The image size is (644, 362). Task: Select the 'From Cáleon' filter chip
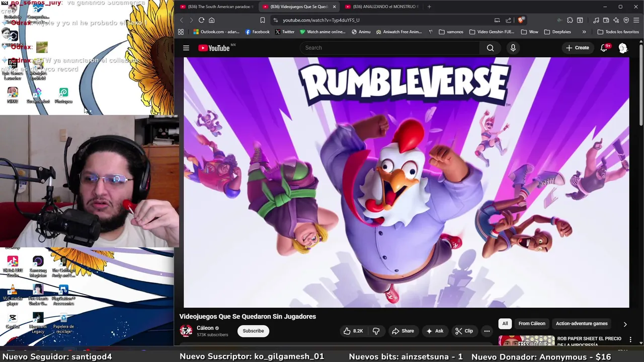click(x=532, y=323)
